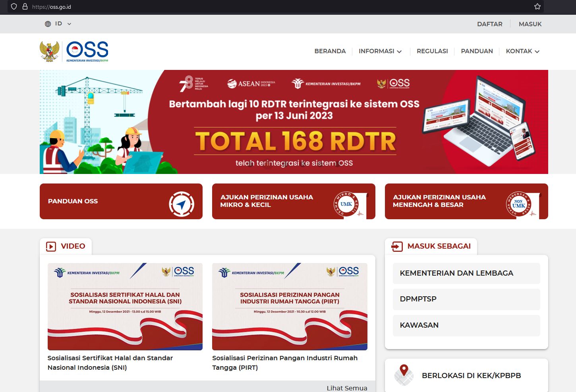Click AJUKAN PERIZINAN USAHA MIKRO & KECIL
576x392 pixels.
294,201
